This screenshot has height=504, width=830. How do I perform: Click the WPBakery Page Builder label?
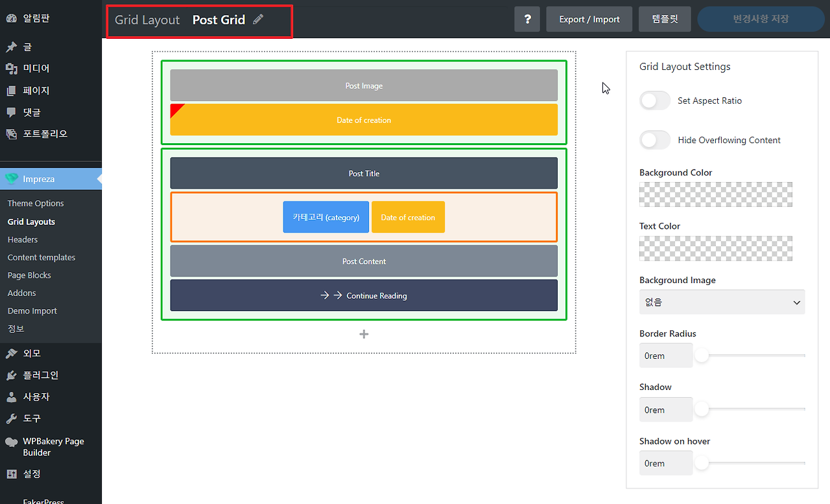[x=54, y=447]
